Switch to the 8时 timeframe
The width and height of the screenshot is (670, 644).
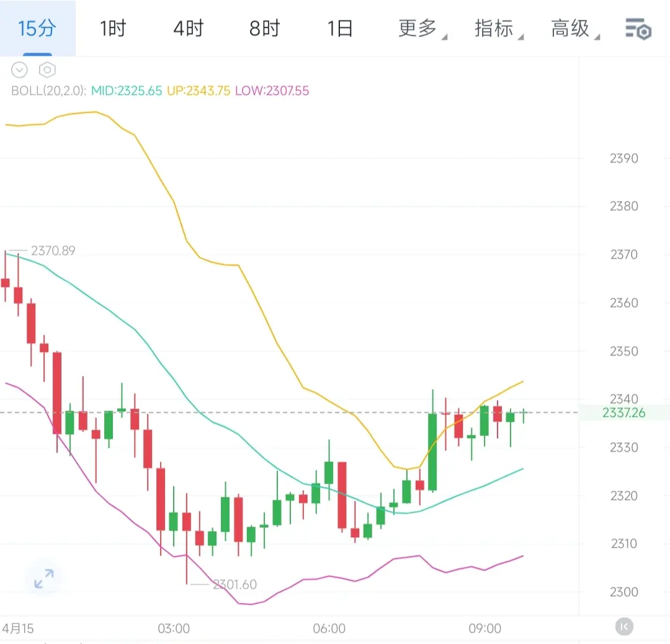tap(264, 28)
